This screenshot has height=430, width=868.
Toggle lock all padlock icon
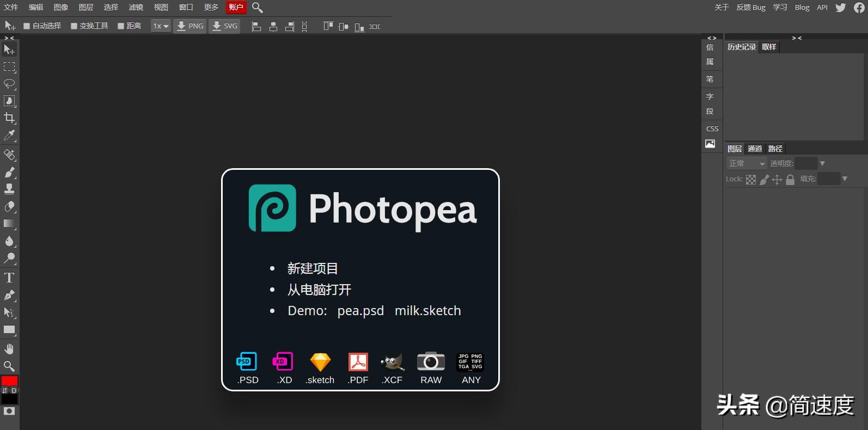(x=790, y=180)
